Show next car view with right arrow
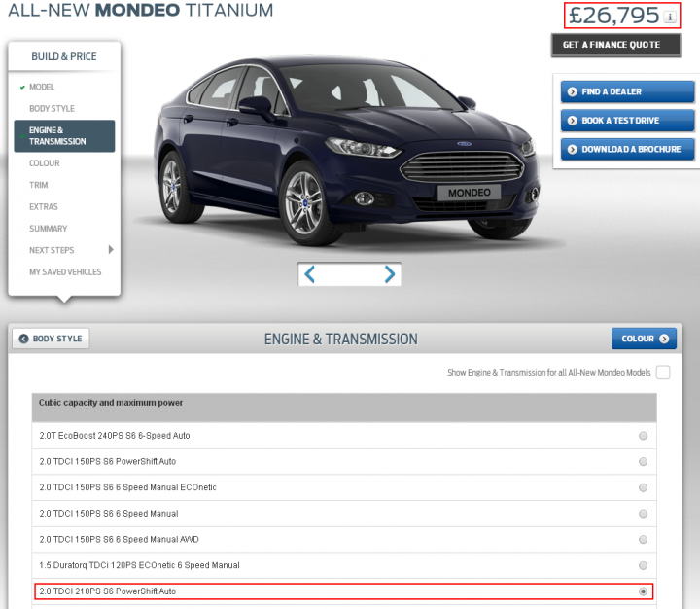 (x=389, y=274)
